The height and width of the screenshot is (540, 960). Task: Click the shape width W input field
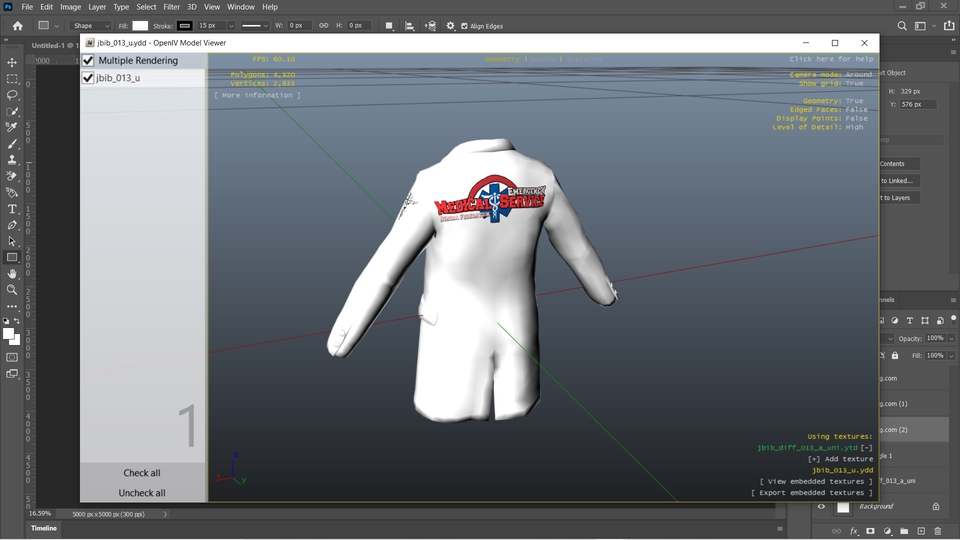pyautogui.click(x=298, y=26)
